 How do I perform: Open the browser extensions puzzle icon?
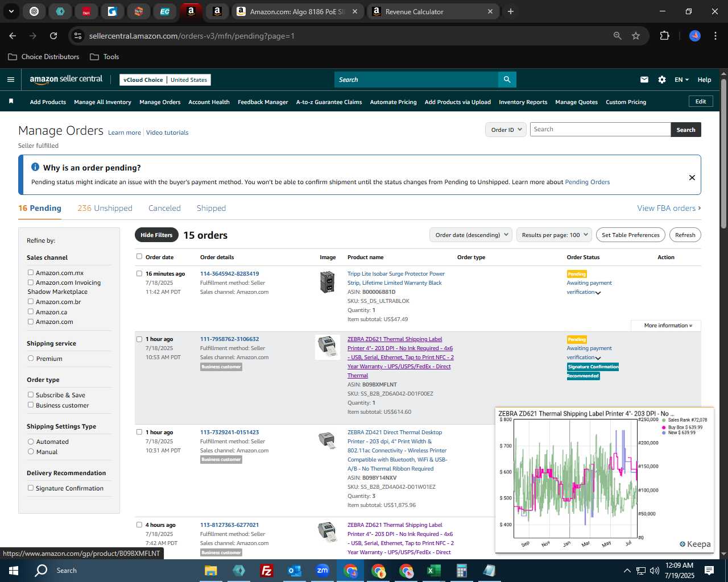pyautogui.click(x=664, y=36)
